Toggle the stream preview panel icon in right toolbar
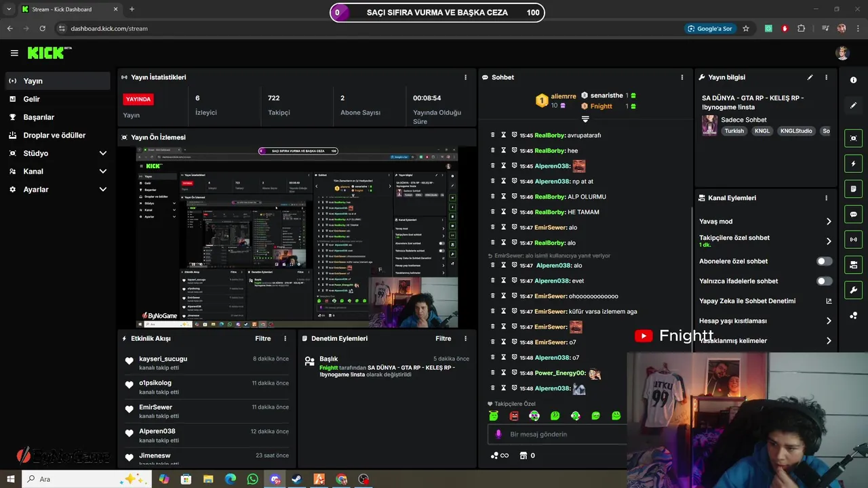The image size is (868, 488). [x=853, y=138]
